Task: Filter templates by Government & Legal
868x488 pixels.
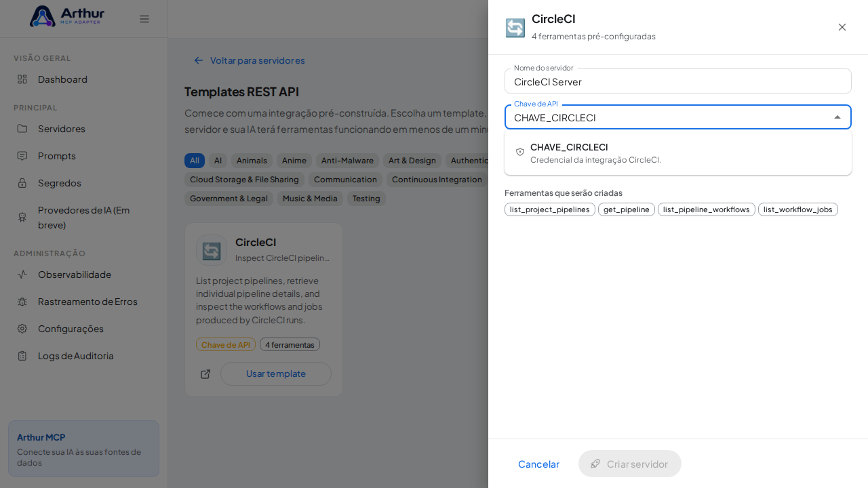Action: [229, 199]
